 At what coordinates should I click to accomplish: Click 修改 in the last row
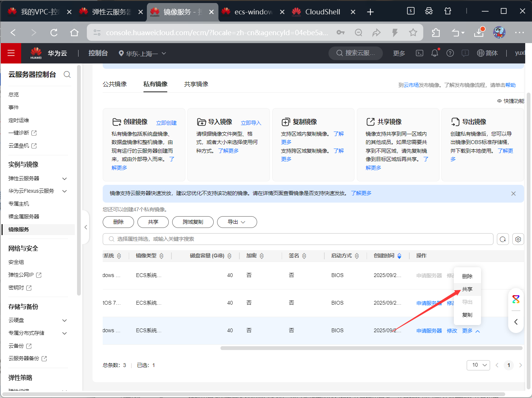pyautogui.click(x=452, y=331)
